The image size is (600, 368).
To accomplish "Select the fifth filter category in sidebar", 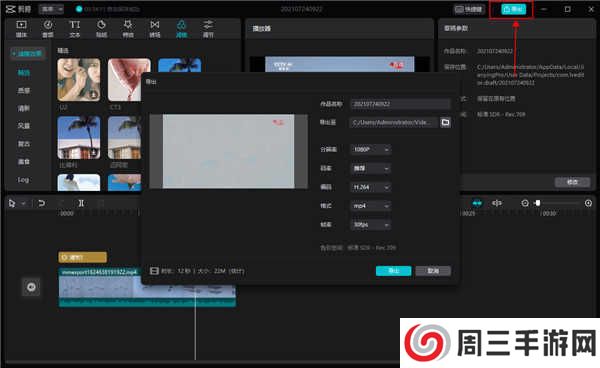I will (23, 144).
